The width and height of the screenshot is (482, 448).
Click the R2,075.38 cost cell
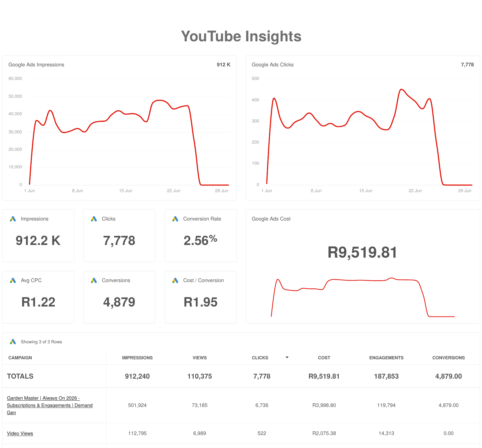coord(324,433)
